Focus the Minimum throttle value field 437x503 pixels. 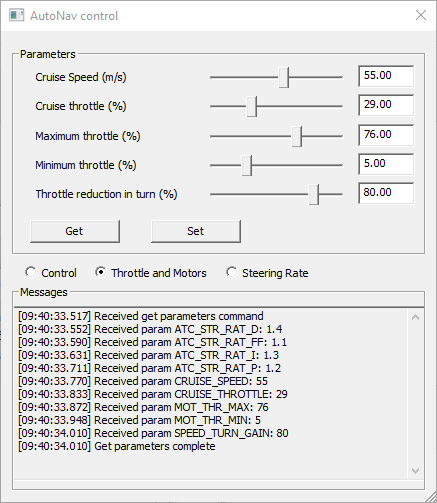coord(386,164)
